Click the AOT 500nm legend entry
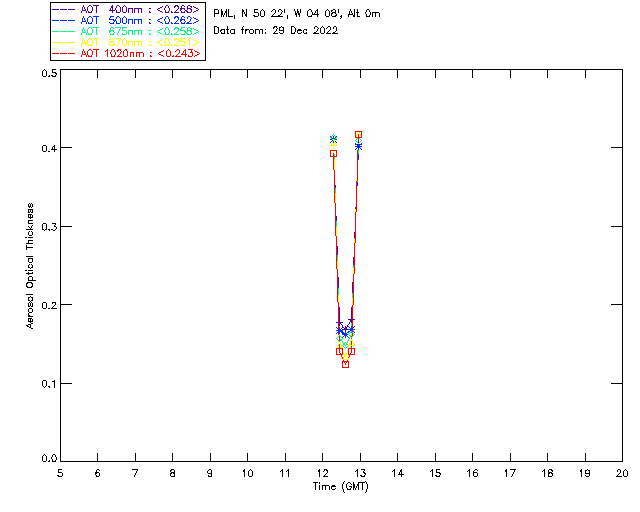 [x=126, y=20]
